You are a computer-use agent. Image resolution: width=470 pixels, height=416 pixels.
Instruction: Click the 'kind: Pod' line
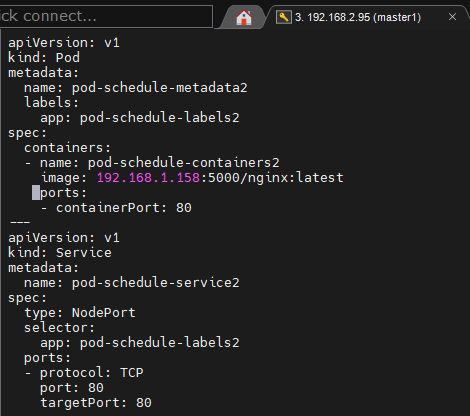pyautogui.click(x=44, y=58)
